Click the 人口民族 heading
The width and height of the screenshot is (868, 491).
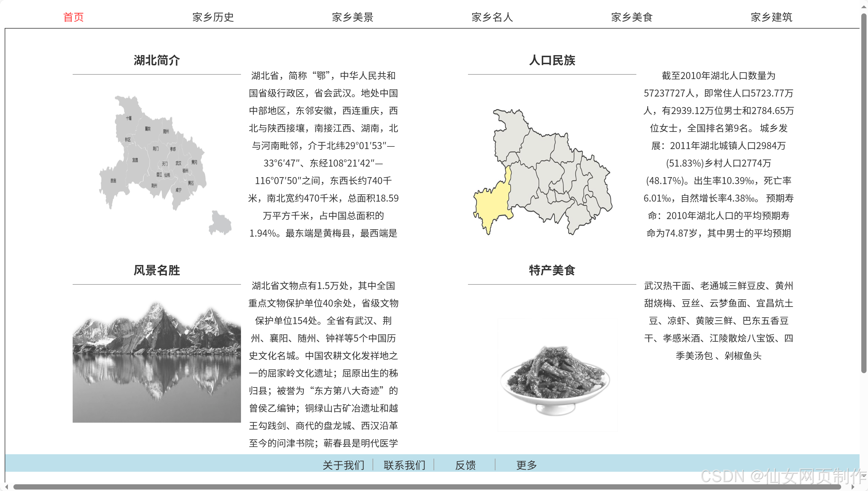tap(552, 61)
